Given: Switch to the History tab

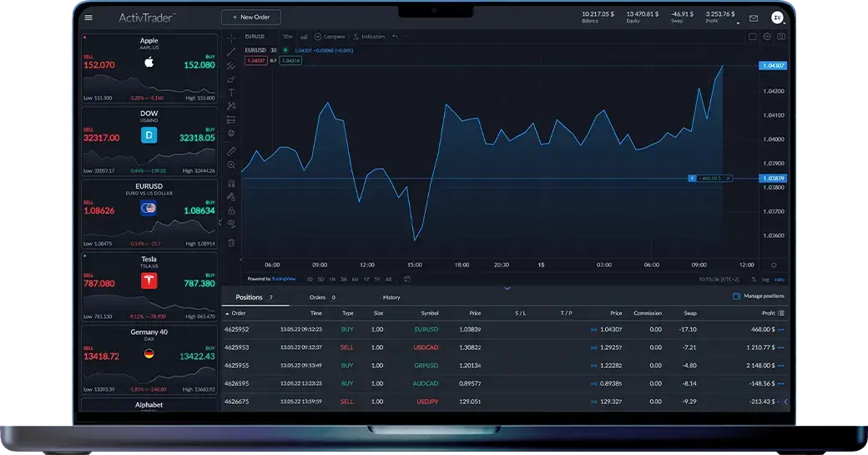Looking at the screenshot, I should tap(391, 297).
